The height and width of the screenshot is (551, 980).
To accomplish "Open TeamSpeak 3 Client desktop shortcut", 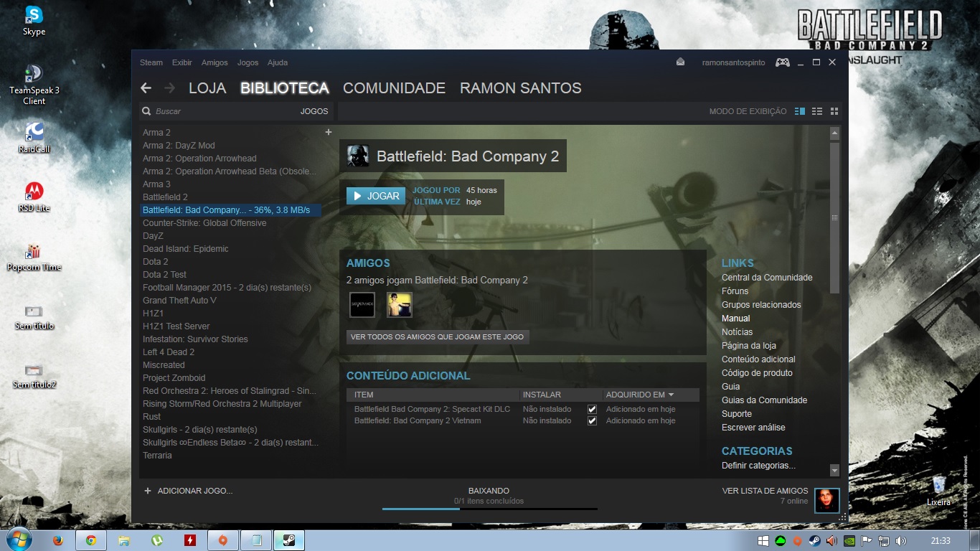I will [34, 84].
